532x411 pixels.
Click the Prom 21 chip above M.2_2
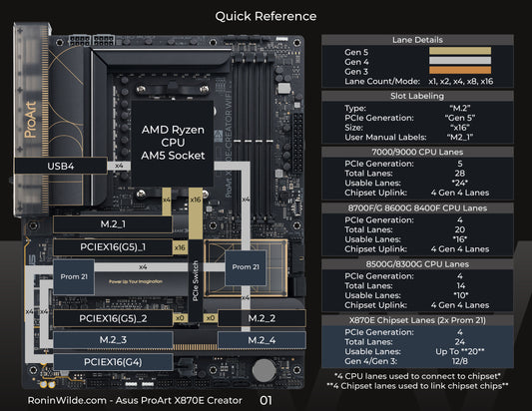tap(246, 267)
